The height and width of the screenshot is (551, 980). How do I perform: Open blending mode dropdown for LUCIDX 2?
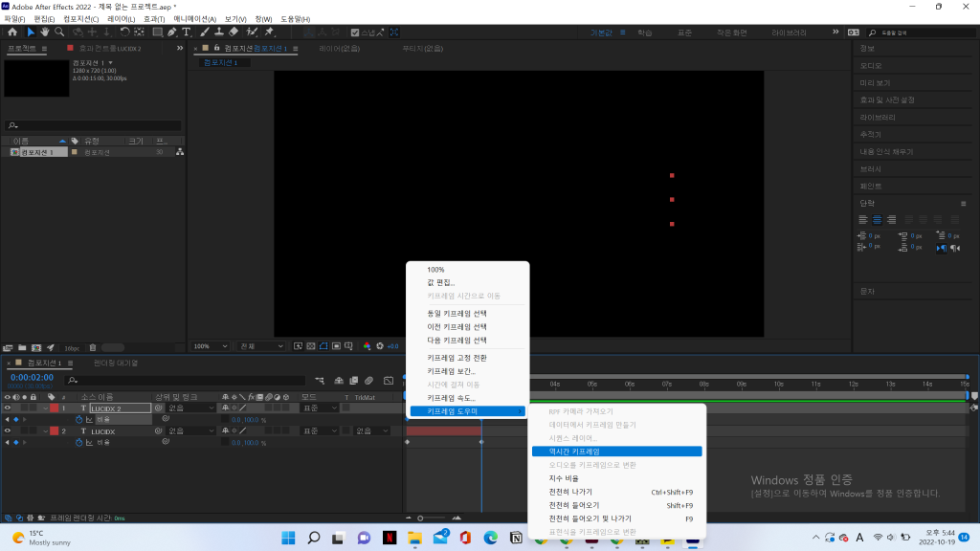pyautogui.click(x=320, y=408)
